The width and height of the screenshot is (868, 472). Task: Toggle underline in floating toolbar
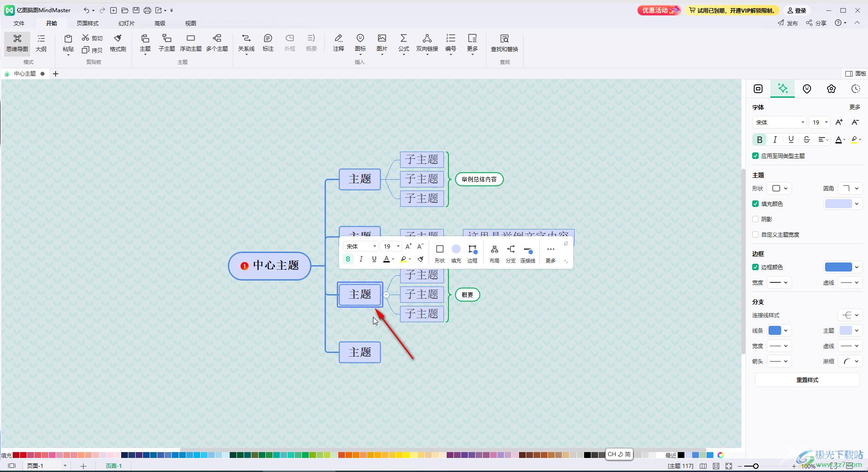374,259
